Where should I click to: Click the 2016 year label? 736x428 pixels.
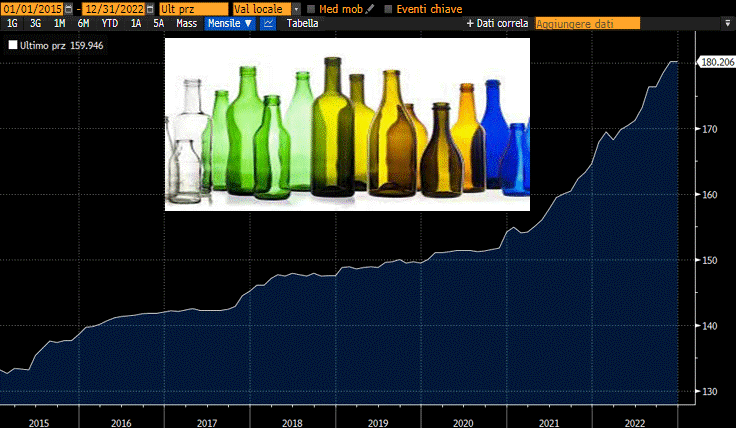click(121, 423)
